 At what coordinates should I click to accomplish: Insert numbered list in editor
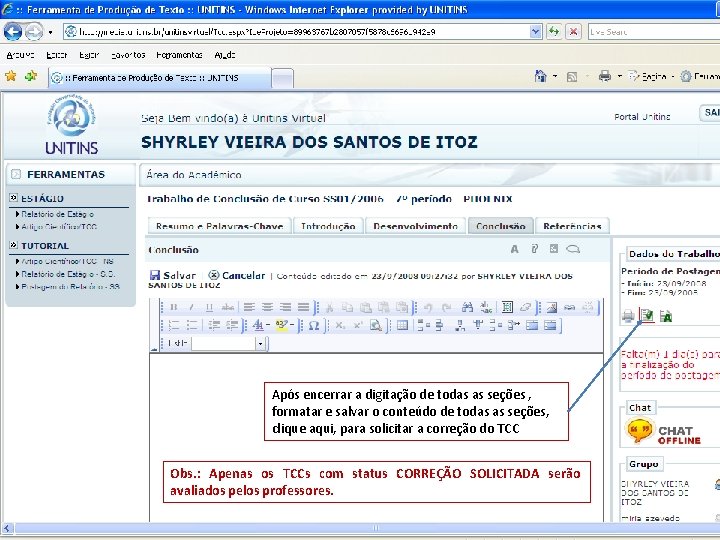point(174,326)
